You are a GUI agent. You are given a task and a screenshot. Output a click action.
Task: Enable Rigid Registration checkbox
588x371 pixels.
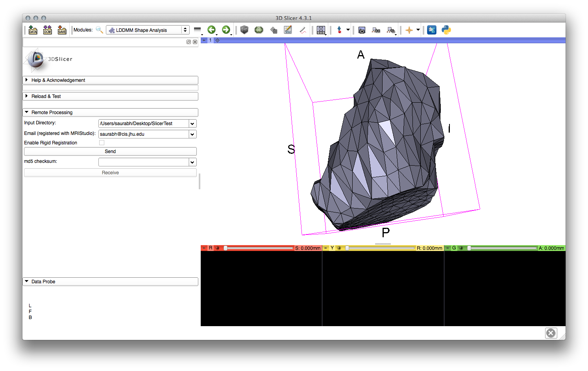point(102,143)
